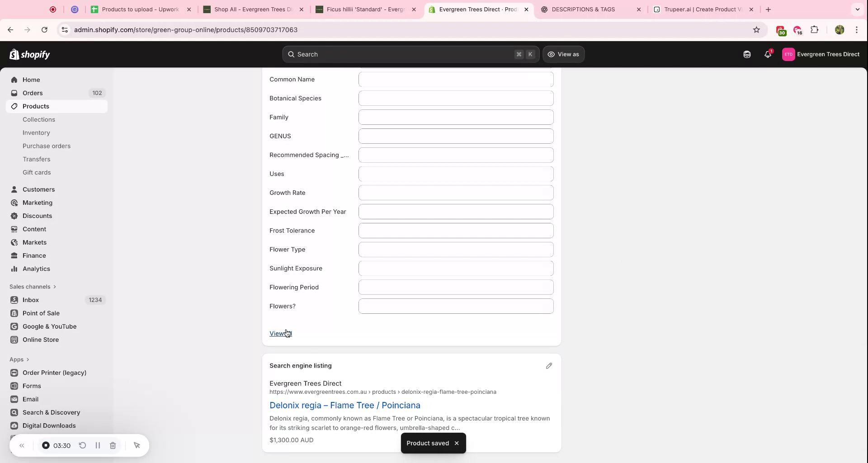Open the notifications bell
The width and height of the screenshot is (868, 463).
(768, 54)
